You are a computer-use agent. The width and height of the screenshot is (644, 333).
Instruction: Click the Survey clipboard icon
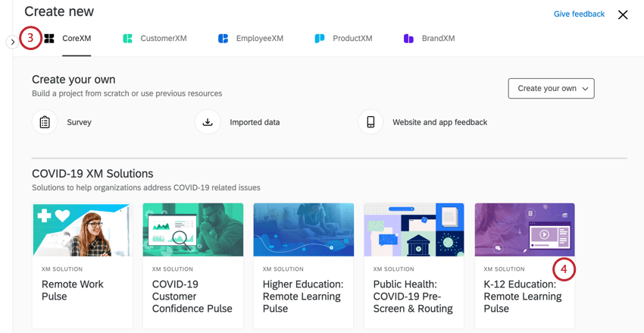click(x=45, y=122)
